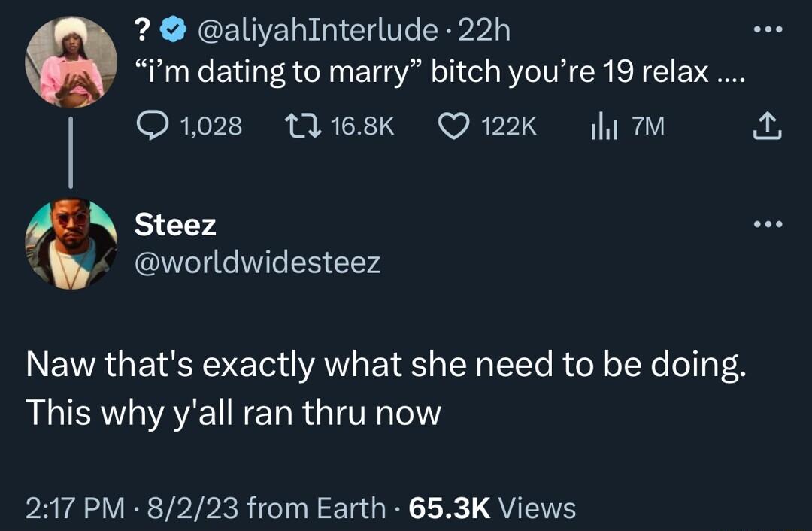Screen dimensions: 812x531
Task: Open the Steez display name
Action: tap(175, 224)
